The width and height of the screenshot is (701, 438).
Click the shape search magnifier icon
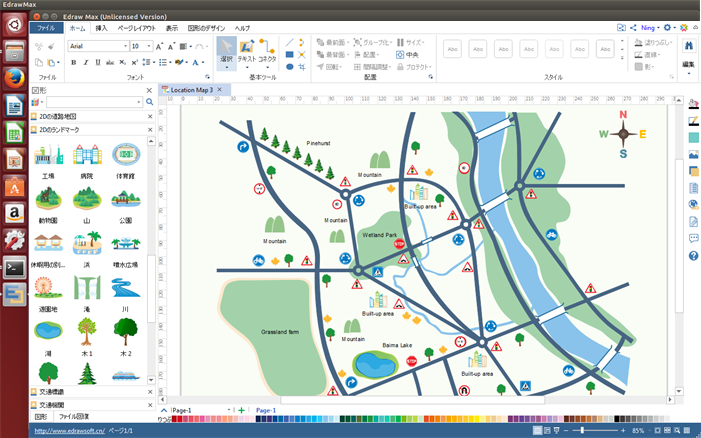pos(150,102)
